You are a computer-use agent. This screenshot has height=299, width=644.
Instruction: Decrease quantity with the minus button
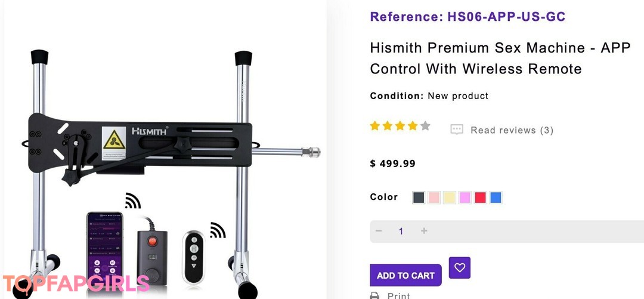[379, 231]
